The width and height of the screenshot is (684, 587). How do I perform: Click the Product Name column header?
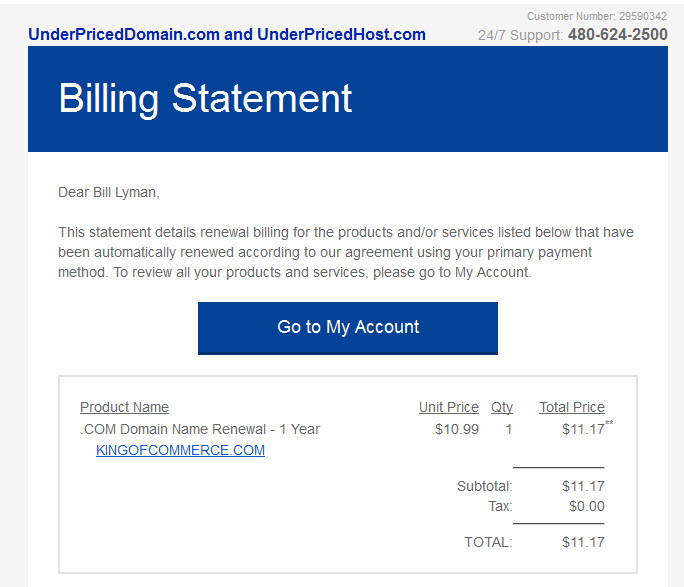(124, 407)
